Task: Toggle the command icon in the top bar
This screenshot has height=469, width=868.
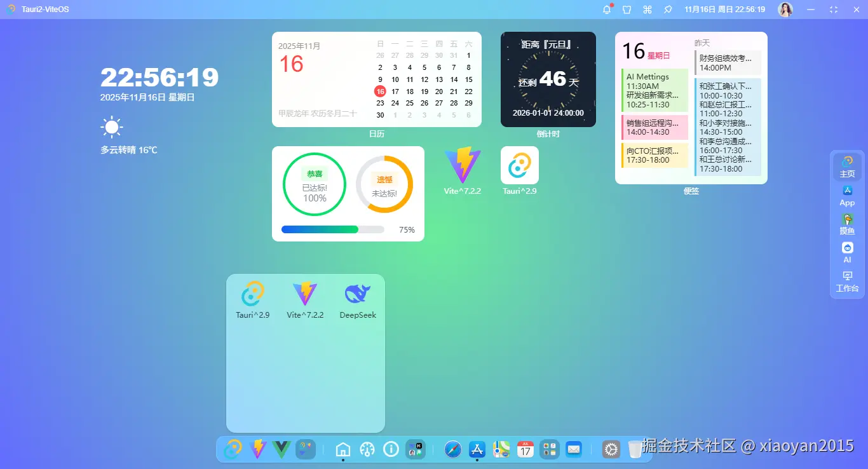Action: (648, 9)
